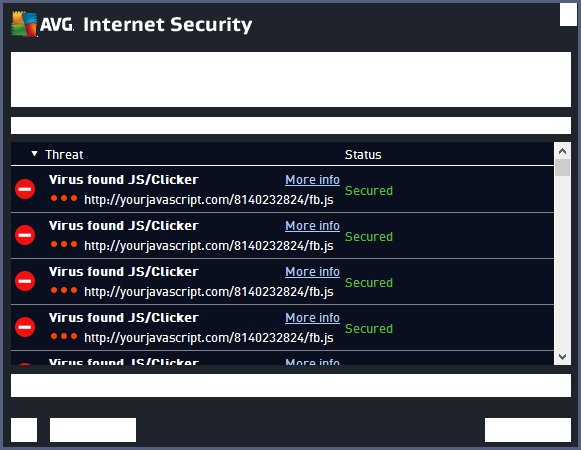Viewport: 581px width, 450px height.
Task: Open More info link for first threat
Action: (312, 180)
